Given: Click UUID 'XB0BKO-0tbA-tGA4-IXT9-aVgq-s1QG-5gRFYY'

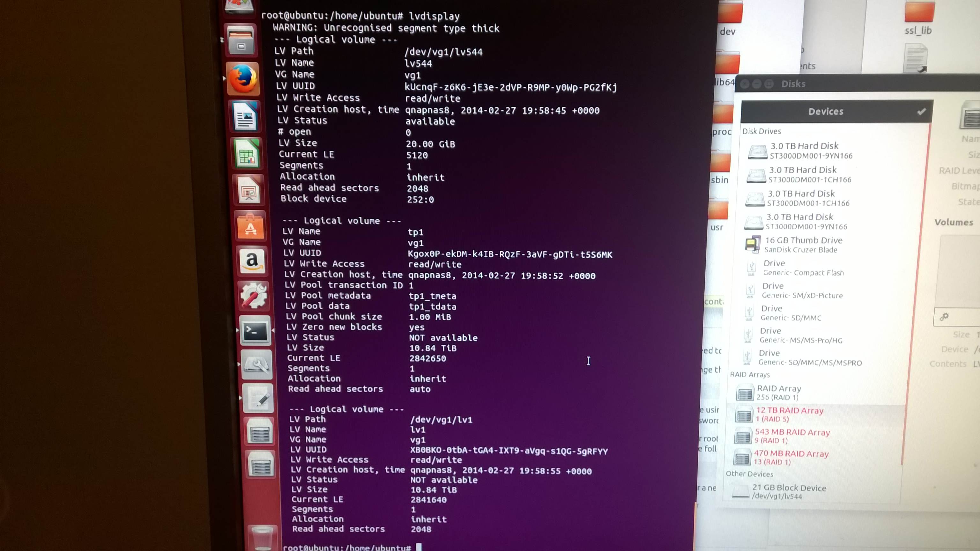Looking at the screenshot, I should tap(509, 452).
